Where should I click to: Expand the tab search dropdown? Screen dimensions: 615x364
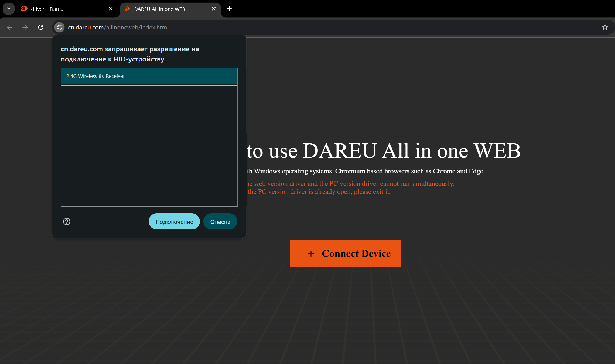coord(9,9)
